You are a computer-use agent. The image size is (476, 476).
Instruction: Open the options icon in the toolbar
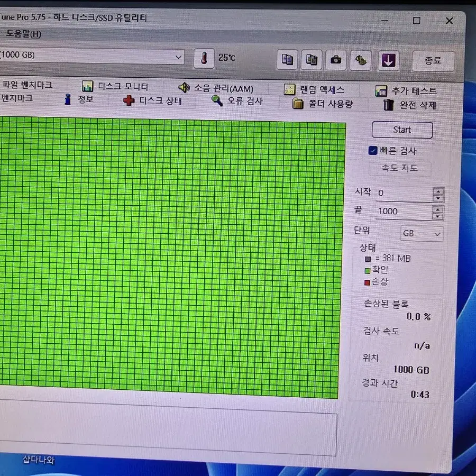point(361,60)
